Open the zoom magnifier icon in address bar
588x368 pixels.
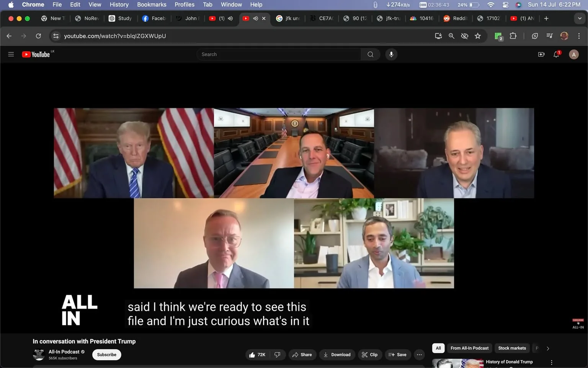[451, 36]
